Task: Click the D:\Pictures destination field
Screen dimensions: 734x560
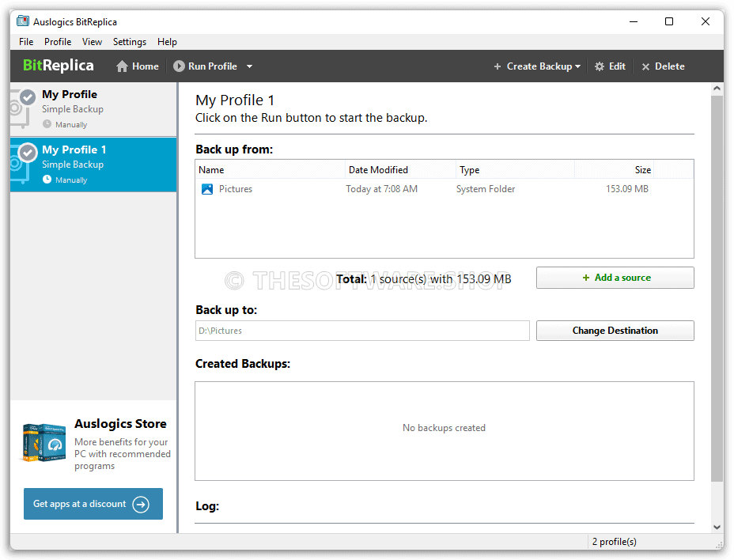Action: pyautogui.click(x=362, y=331)
